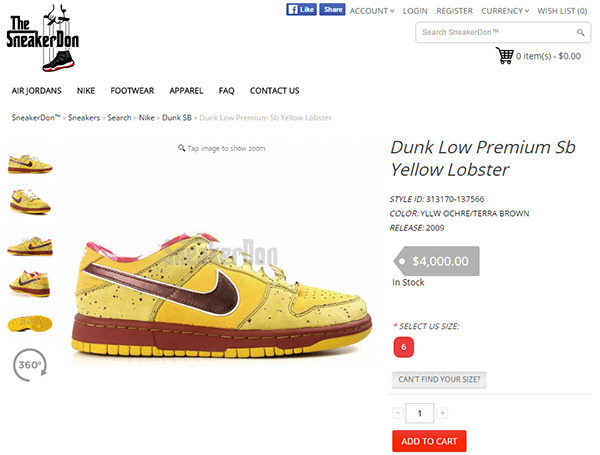Open the 360° view icon
600x455 pixels.
30,365
